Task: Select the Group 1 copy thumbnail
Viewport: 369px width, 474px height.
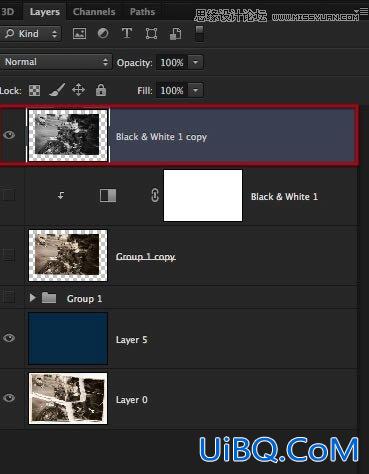Action: (x=68, y=255)
